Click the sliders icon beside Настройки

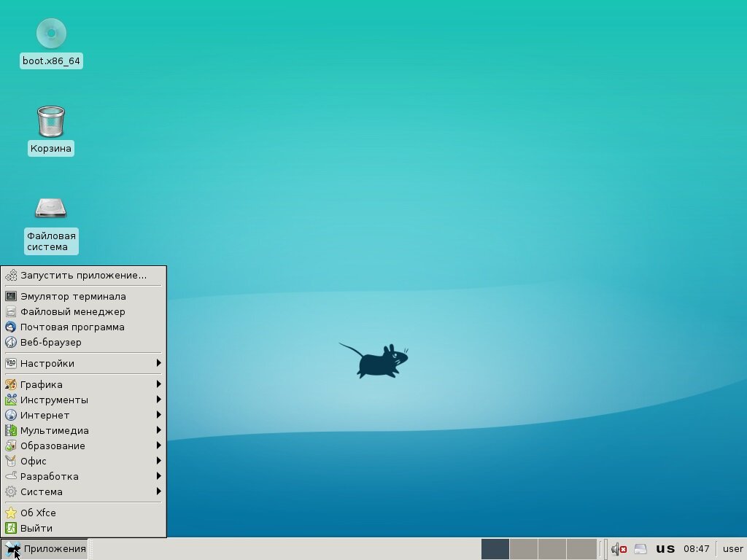(10, 363)
